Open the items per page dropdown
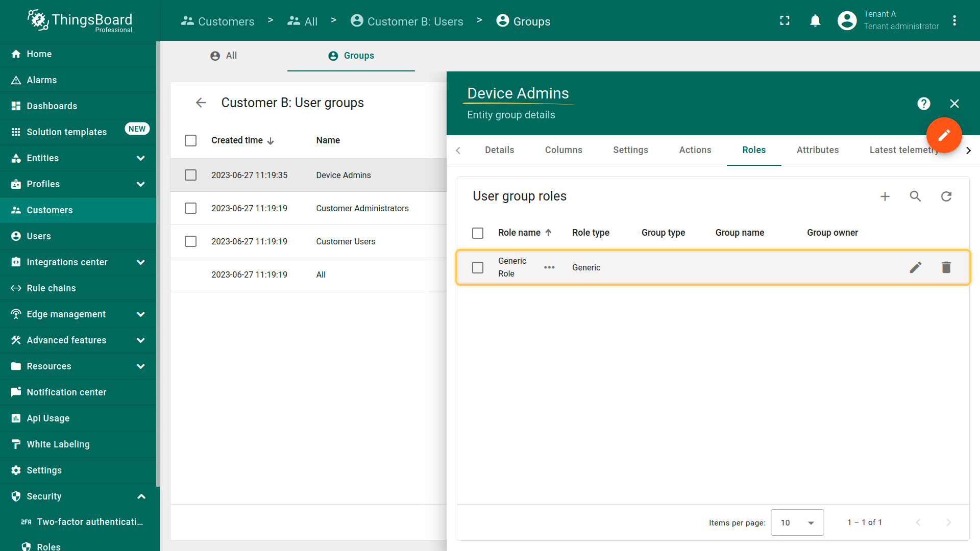Screen dimensions: 980x551 (x=797, y=522)
